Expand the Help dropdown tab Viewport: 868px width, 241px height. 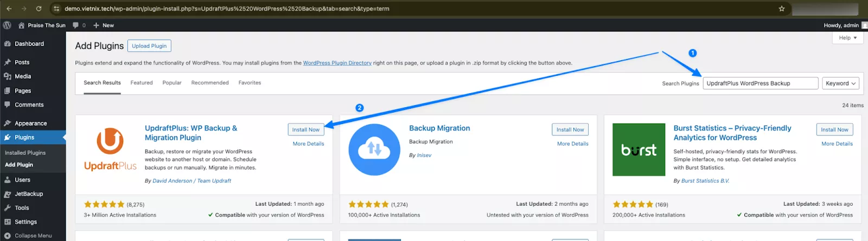point(847,38)
